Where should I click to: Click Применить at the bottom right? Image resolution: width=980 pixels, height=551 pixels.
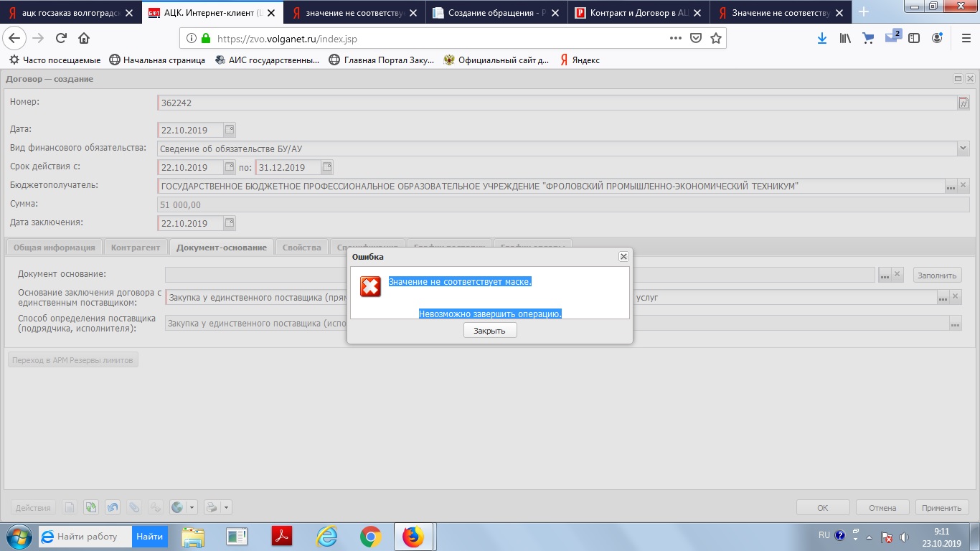[941, 508]
